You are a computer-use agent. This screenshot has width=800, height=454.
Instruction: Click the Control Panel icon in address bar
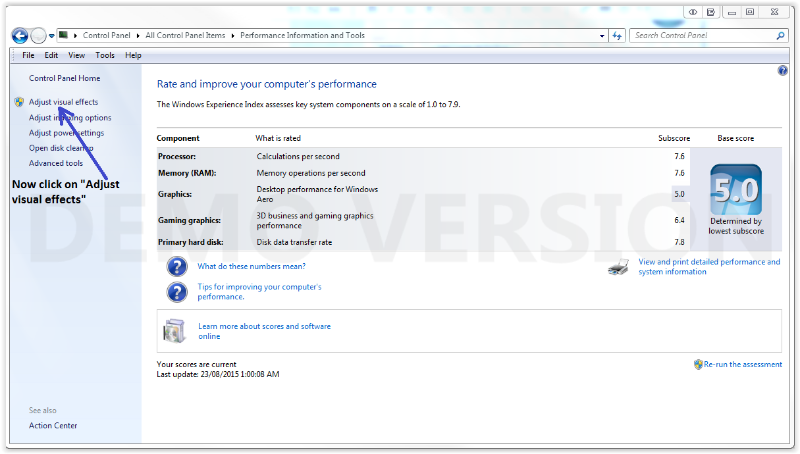click(x=63, y=35)
